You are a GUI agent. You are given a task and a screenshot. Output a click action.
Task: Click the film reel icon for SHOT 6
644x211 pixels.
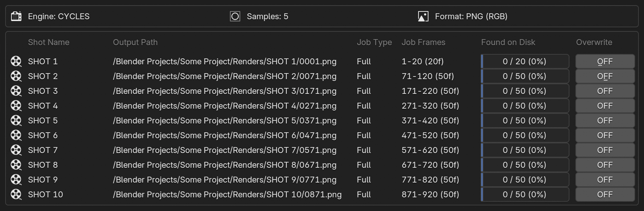coord(16,135)
